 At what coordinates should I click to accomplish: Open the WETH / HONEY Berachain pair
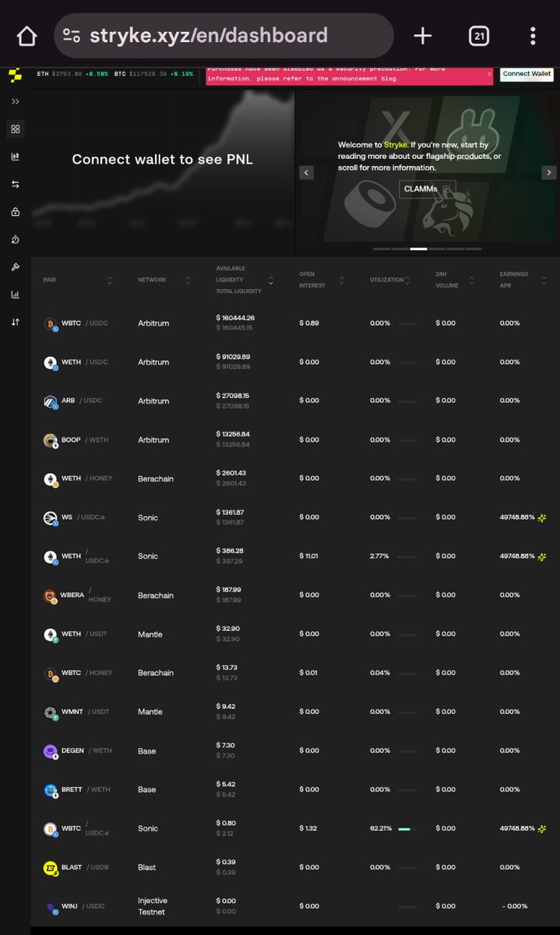coord(295,478)
